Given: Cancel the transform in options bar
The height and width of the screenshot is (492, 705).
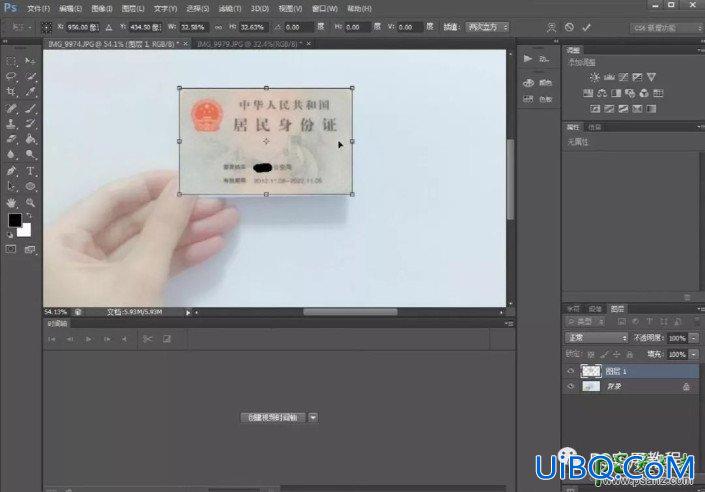Looking at the screenshot, I should [569, 27].
